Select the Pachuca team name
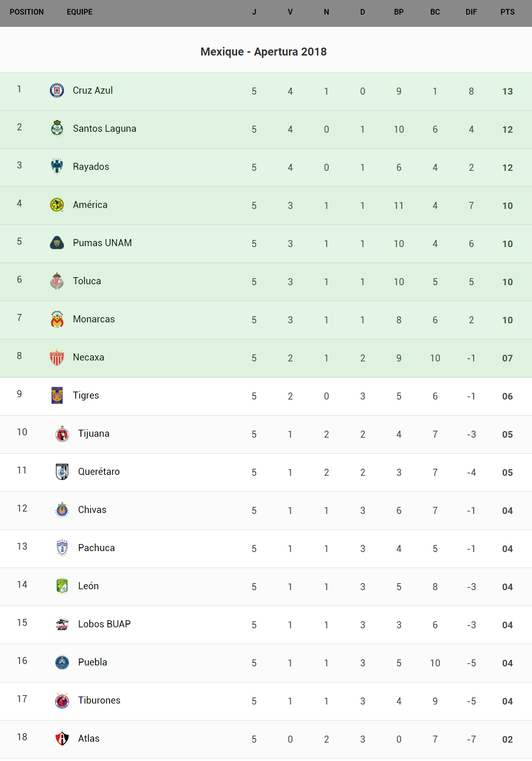The width and height of the screenshot is (532, 761). point(96,548)
